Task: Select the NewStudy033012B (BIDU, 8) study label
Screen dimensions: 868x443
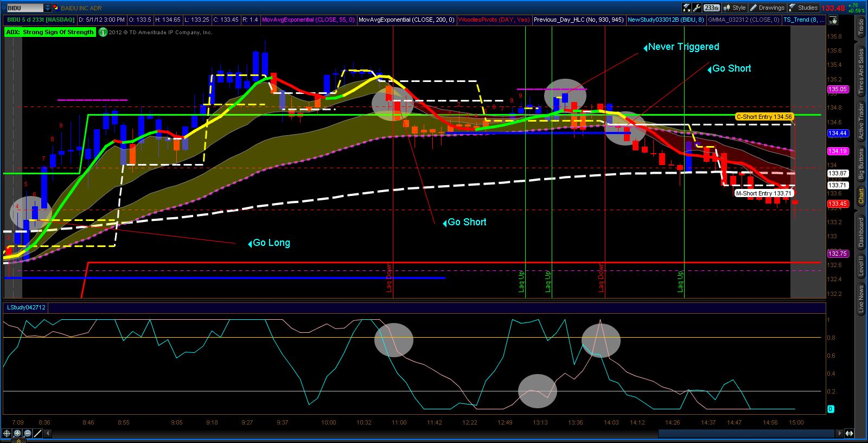Action: pyautogui.click(x=666, y=20)
